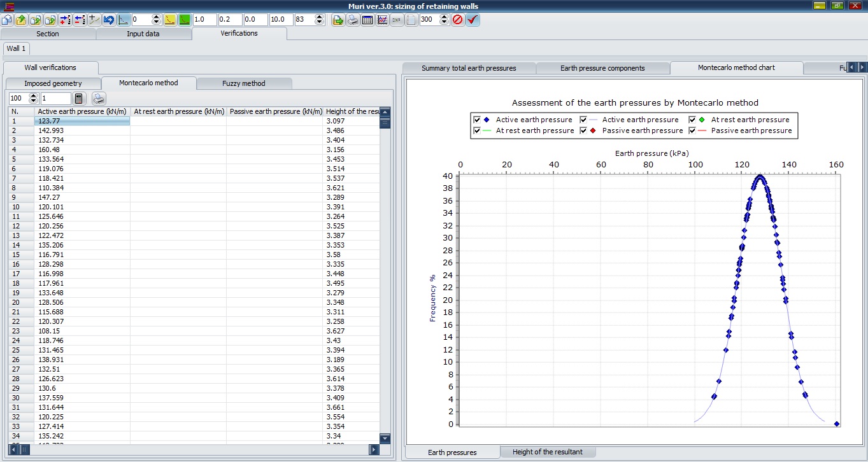Click table vertical scrollbar up arrow
The width and height of the screenshot is (868, 462).
[385, 112]
